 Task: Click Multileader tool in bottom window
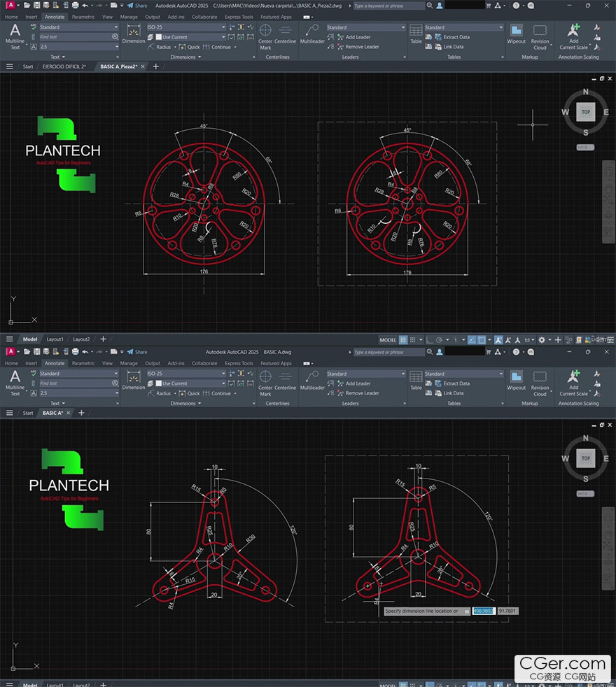312,381
